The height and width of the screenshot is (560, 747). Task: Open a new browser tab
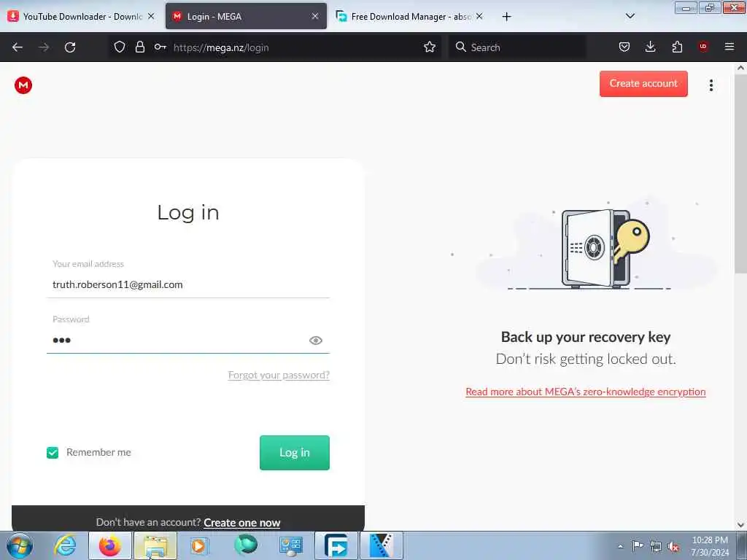[x=506, y=17]
